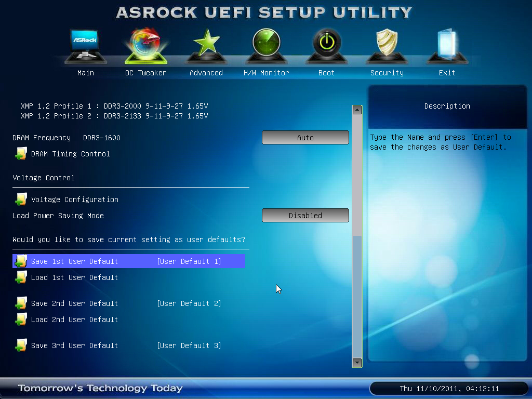Open the Main monitor icon
532x399 pixels.
pyautogui.click(x=86, y=46)
